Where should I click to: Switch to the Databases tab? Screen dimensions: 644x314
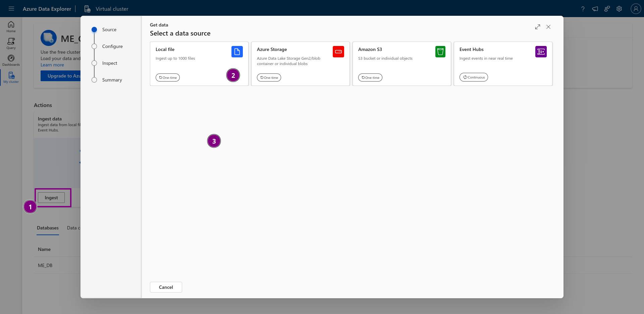point(48,228)
